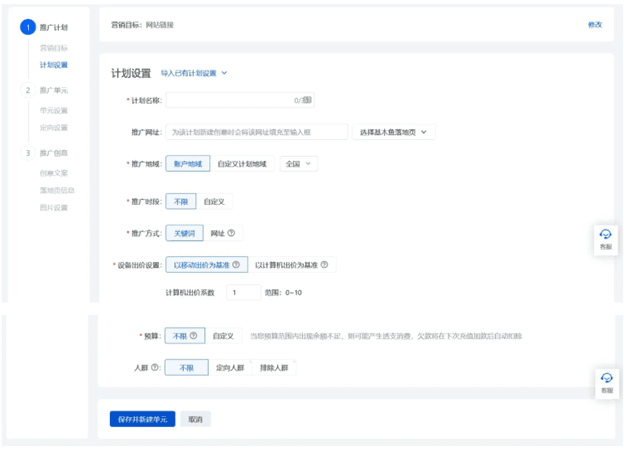Select 不限 for 推广时段
The height and width of the screenshot is (451, 624).
click(x=181, y=201)
